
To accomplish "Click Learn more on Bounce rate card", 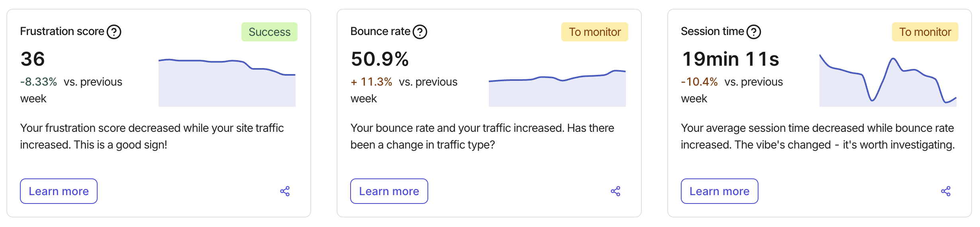I will point(389,191).
